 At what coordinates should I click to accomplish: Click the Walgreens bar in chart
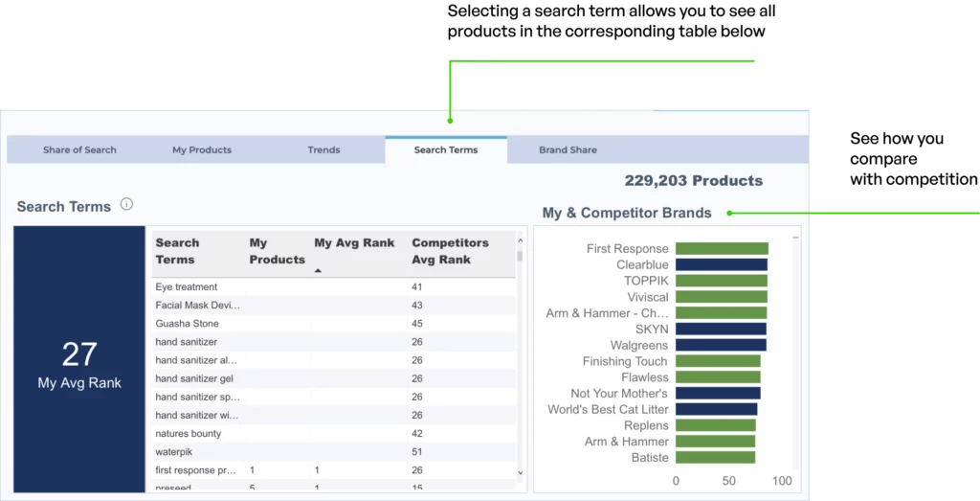[x=721, y=345]
